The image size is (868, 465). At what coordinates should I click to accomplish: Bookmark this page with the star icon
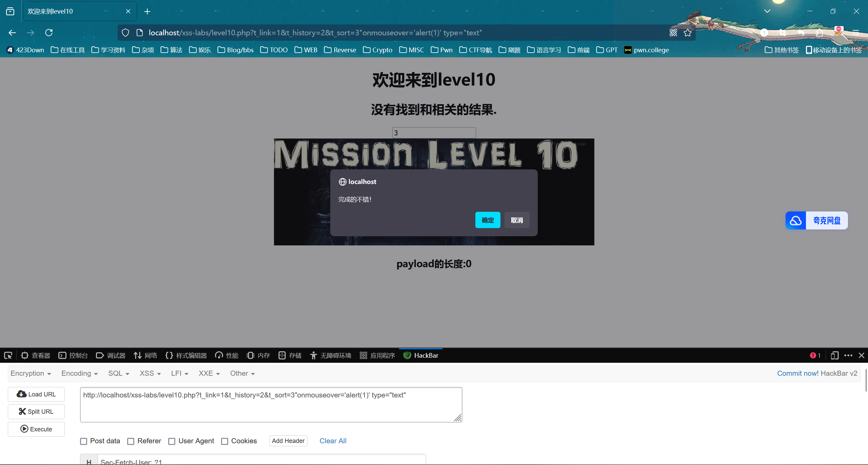688,33
